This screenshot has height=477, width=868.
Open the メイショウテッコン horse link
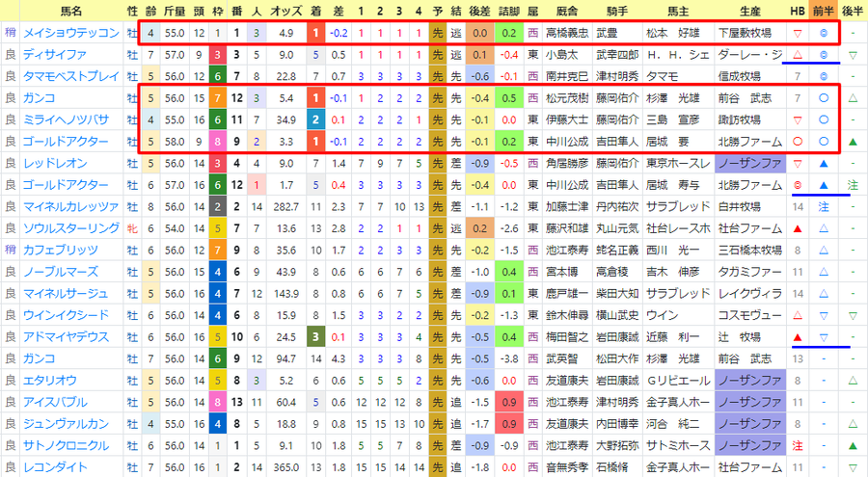click(71, 33)
